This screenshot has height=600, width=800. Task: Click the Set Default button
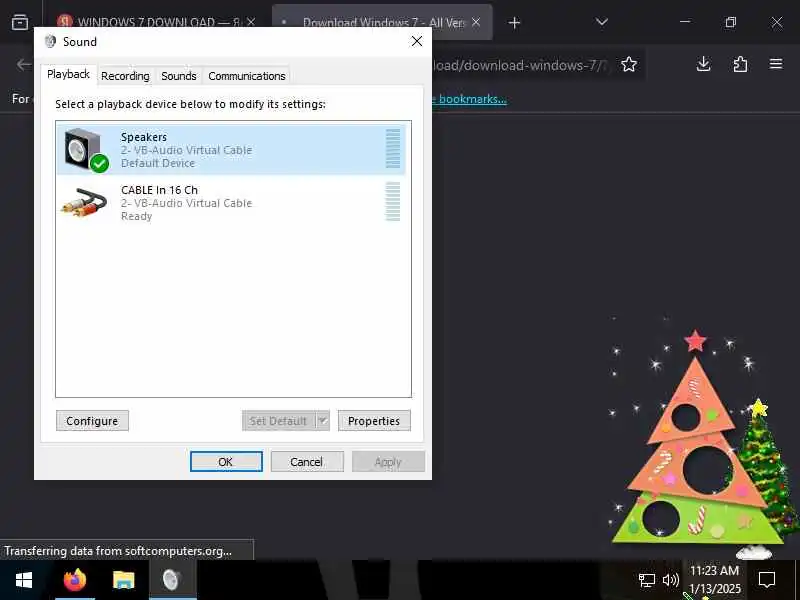[x=279, y=421]
